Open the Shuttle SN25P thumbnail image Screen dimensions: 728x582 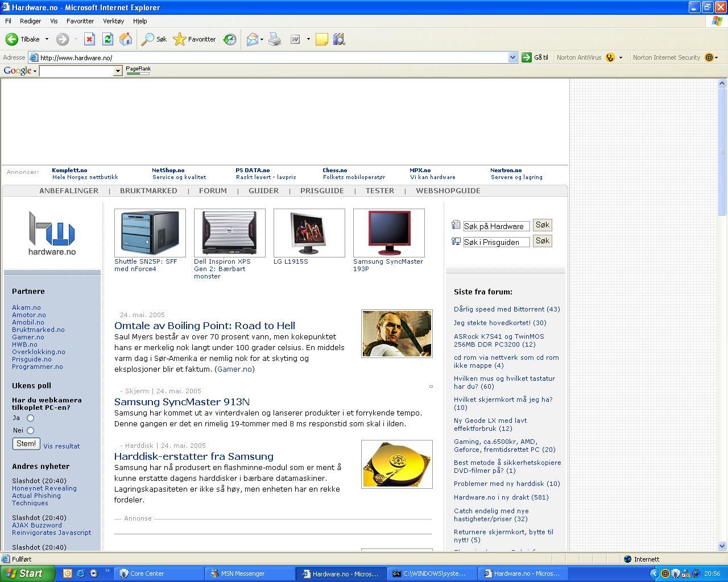click(x=150, y=233)
